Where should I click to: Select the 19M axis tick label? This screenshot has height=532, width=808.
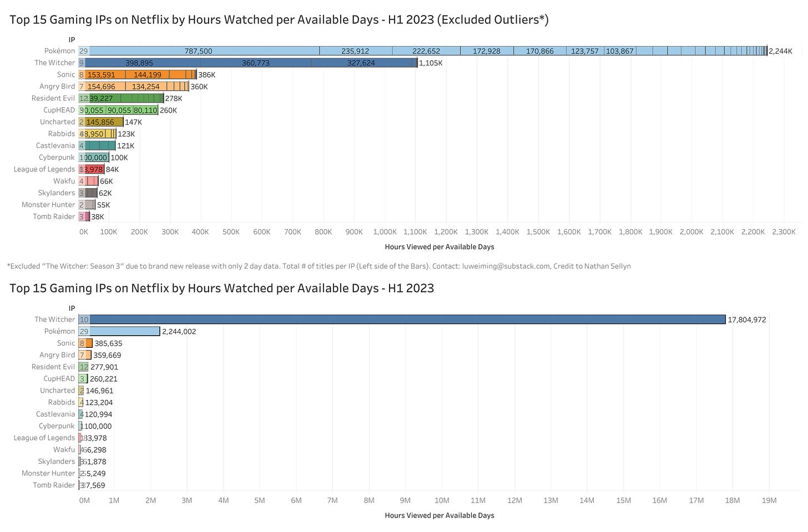pyautogui.click(x=769, y=500)
